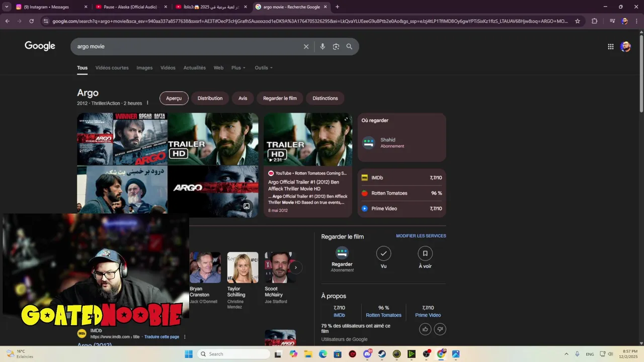Click the magnifier search submit icon

pos(349,46)
